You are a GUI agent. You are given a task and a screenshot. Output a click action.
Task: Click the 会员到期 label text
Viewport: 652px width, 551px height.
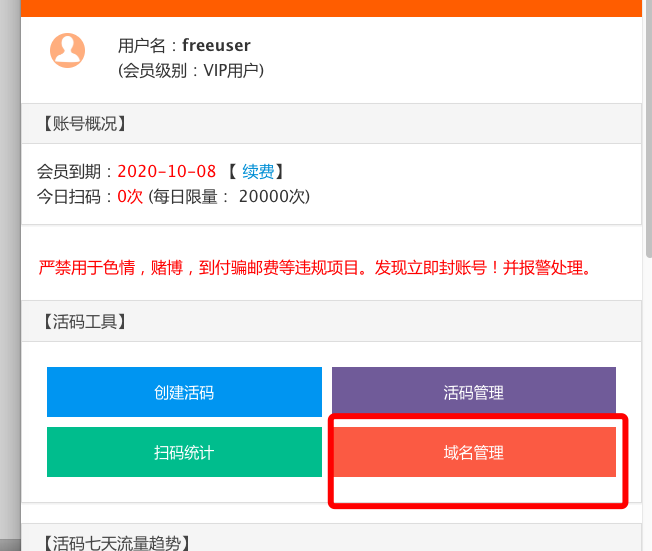(69, 171)
